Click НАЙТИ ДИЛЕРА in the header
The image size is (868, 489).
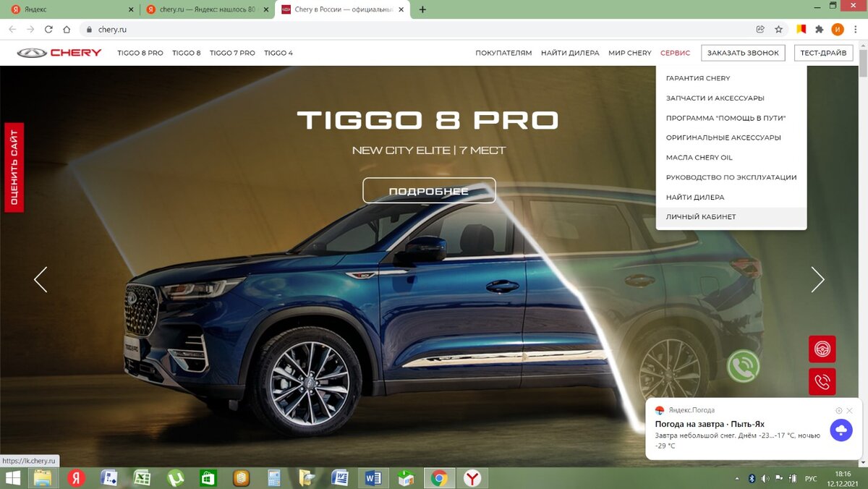570,53
